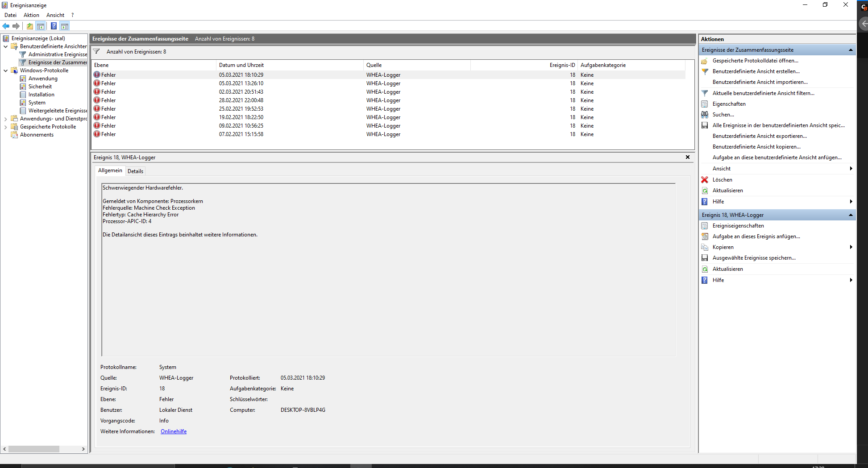Open the lower Hilfe submenu arrow
The width and height of the screenshot is (868, 468).
851,280
